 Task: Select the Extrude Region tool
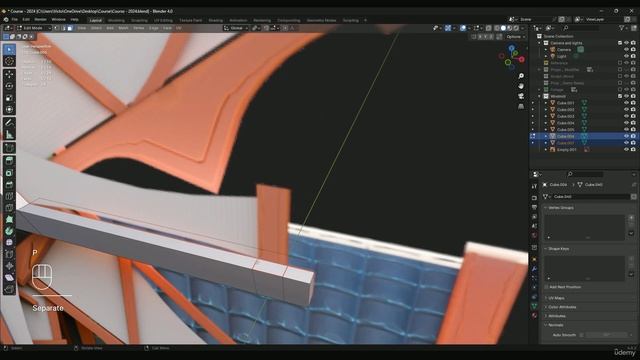9,161
